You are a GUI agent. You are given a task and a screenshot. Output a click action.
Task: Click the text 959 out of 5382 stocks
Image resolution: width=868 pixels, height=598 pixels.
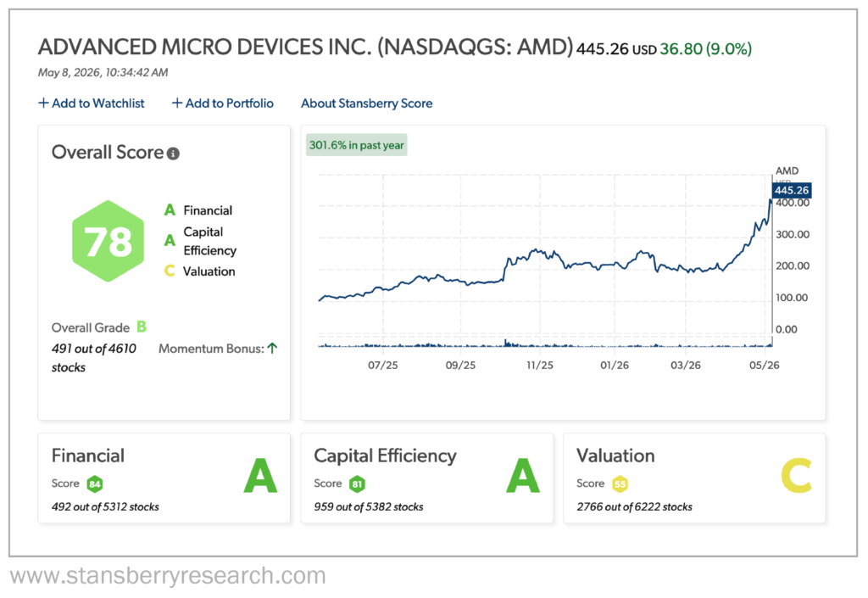point(369,506)
